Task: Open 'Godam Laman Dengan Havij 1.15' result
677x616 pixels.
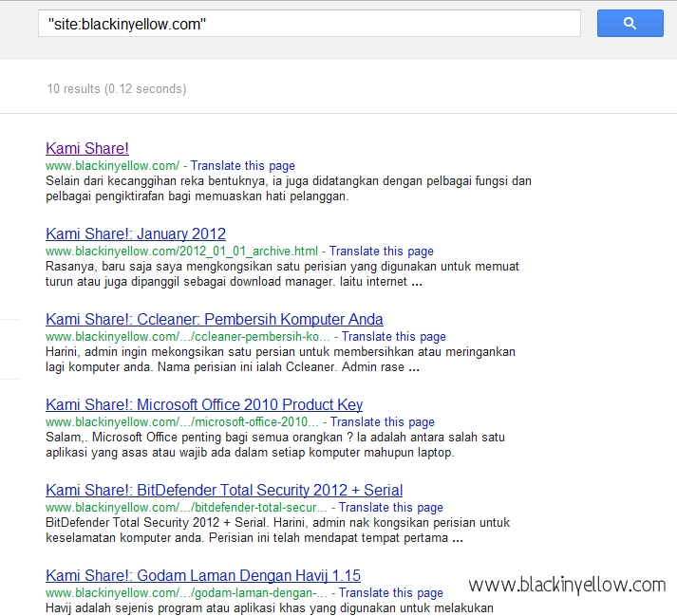Action: point(203,576)
